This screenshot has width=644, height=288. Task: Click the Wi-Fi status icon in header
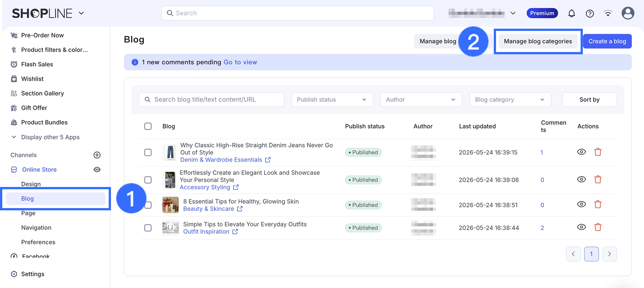point(608,14)
